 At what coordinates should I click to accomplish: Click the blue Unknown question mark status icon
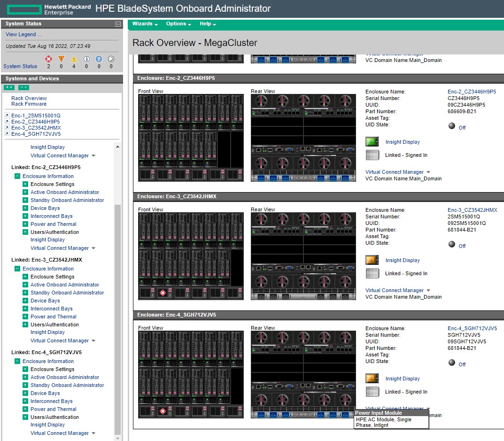coord(99,59)
